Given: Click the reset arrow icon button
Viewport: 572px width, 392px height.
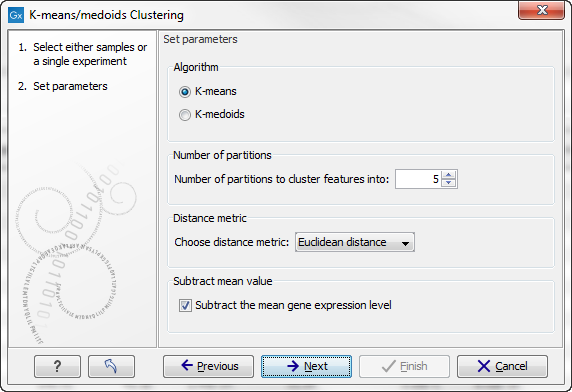Looking at the screenshot, I should (111, 366).
